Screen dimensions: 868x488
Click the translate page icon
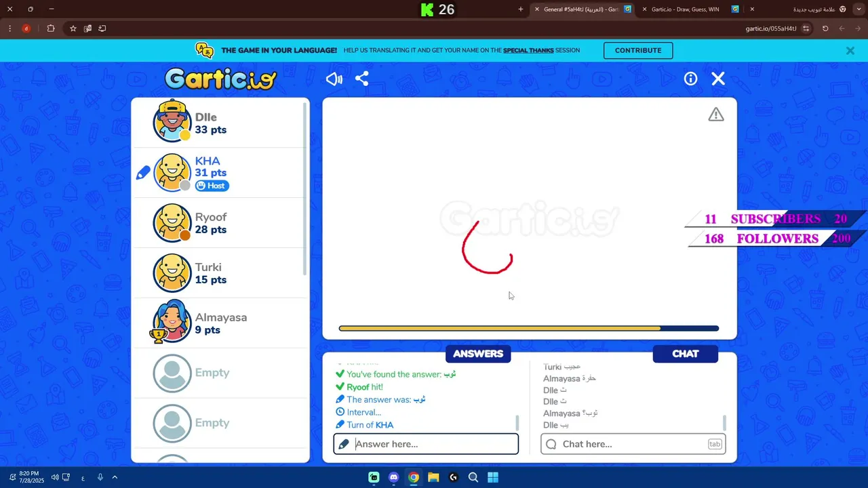87,28
